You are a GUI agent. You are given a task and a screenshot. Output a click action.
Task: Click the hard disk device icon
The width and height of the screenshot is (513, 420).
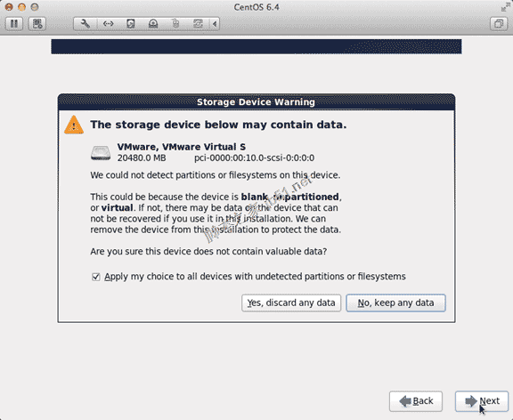click(x=131, y=24)
